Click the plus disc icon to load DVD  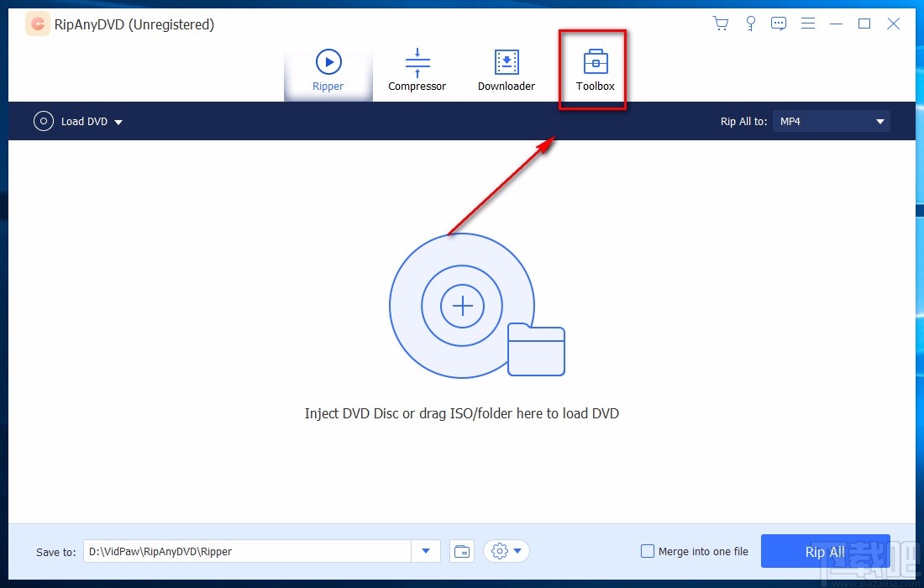(x=463, y=306)
